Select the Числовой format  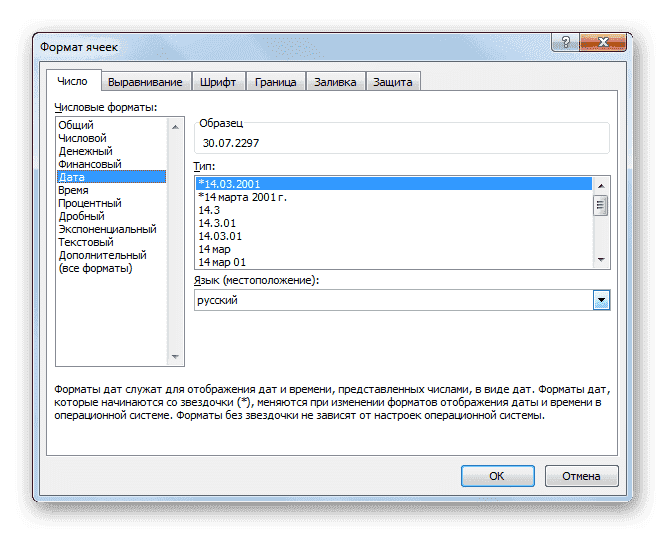111,138
